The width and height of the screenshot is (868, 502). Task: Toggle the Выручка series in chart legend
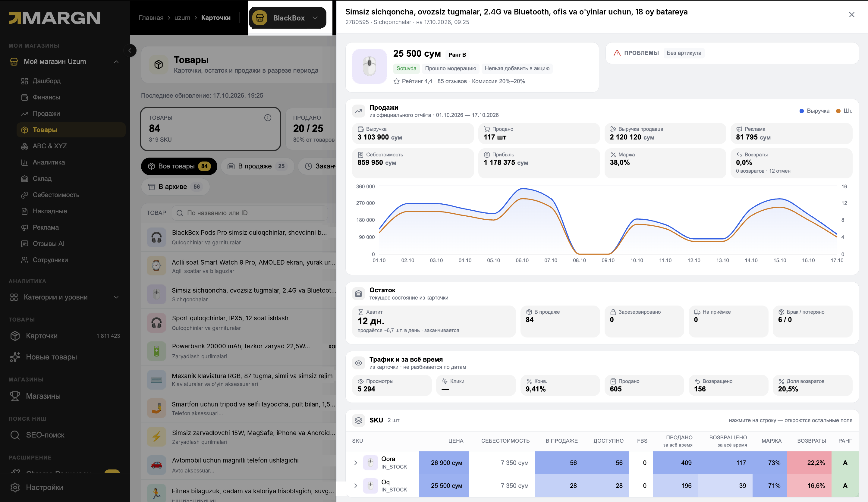click(x=814, y=111)
